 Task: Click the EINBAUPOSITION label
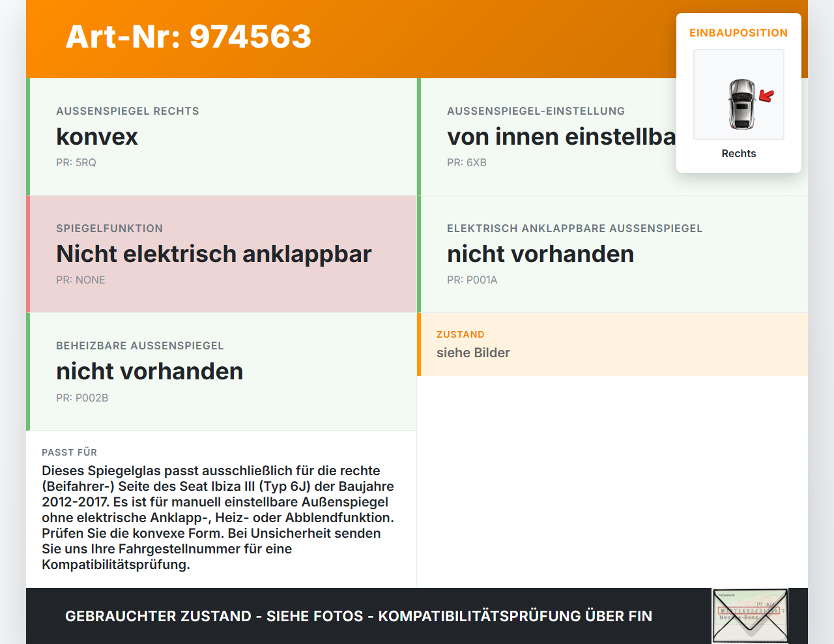(739, 33)
